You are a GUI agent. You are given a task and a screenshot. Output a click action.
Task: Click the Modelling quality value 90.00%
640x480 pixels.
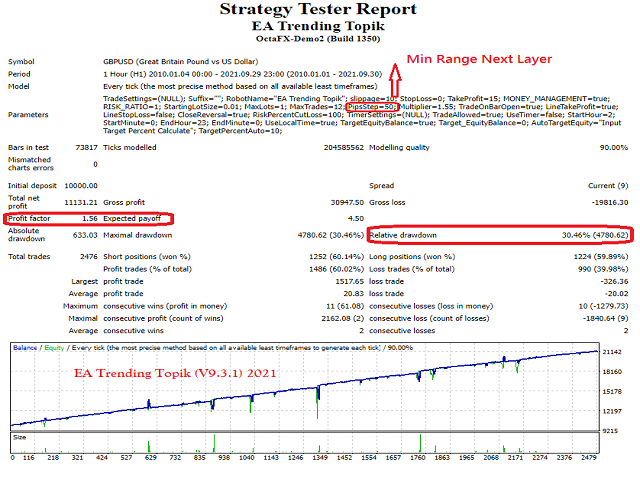point(614,147)
